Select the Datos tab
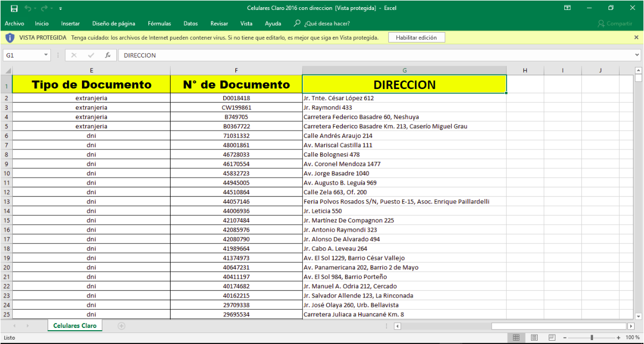 tap(190, 24)
